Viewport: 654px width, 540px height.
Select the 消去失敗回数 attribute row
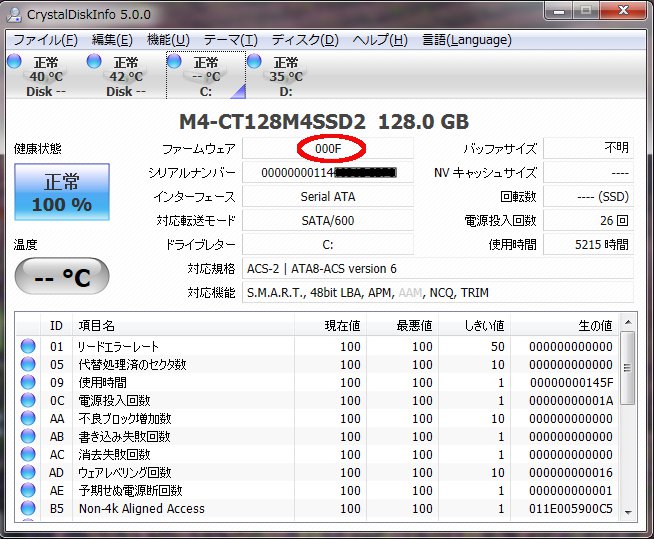point(317,454)
